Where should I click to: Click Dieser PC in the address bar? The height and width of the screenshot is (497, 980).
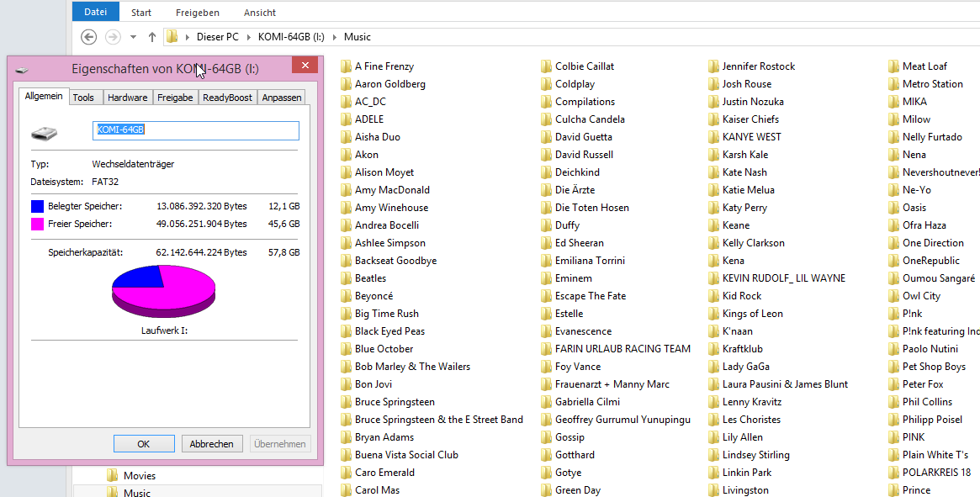(218, 37)
